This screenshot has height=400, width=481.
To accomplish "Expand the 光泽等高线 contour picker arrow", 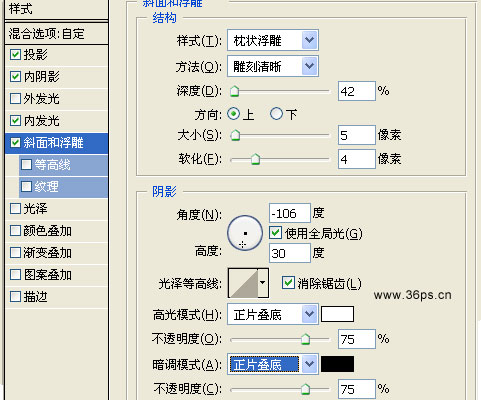I will click(263, 283).
